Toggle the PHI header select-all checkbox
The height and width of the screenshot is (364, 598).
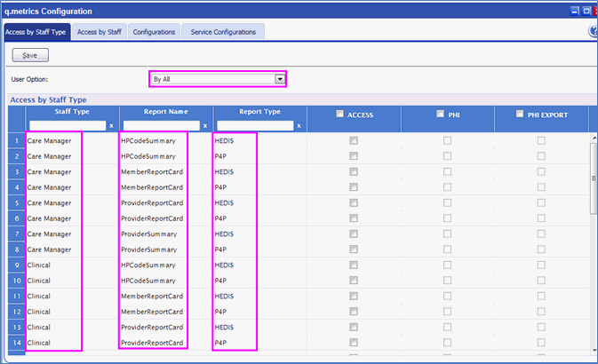click(441, 114)
